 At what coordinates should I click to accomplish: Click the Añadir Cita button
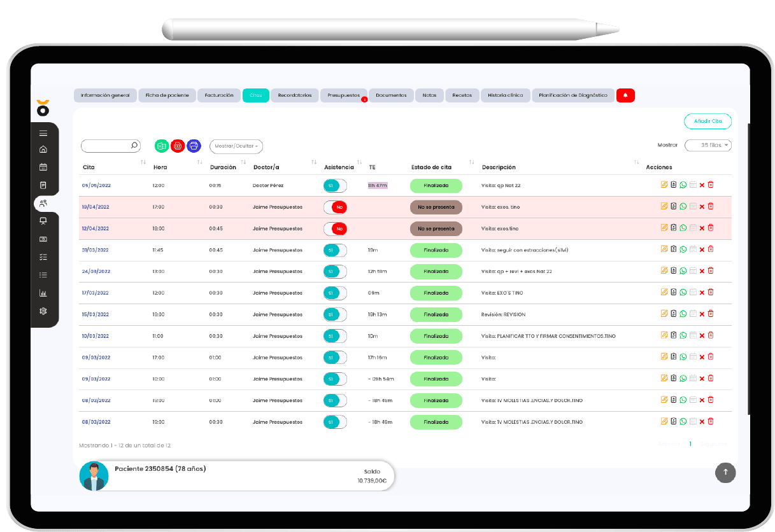click(707, 121)
